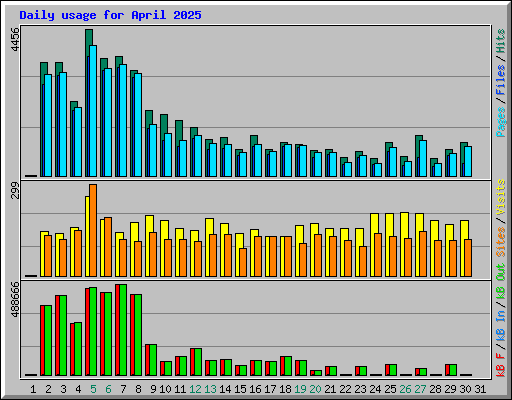The width and height of the screenshot is (512, 400).
Task: Click the cyan pages bar for day 27
Action: pyautogui.click(x=423, y=158)
